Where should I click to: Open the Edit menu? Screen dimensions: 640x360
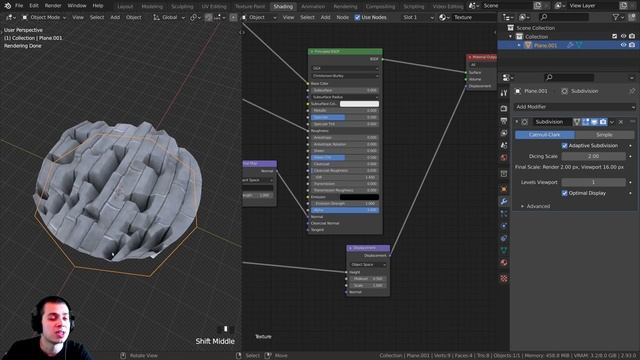point(34,6)
